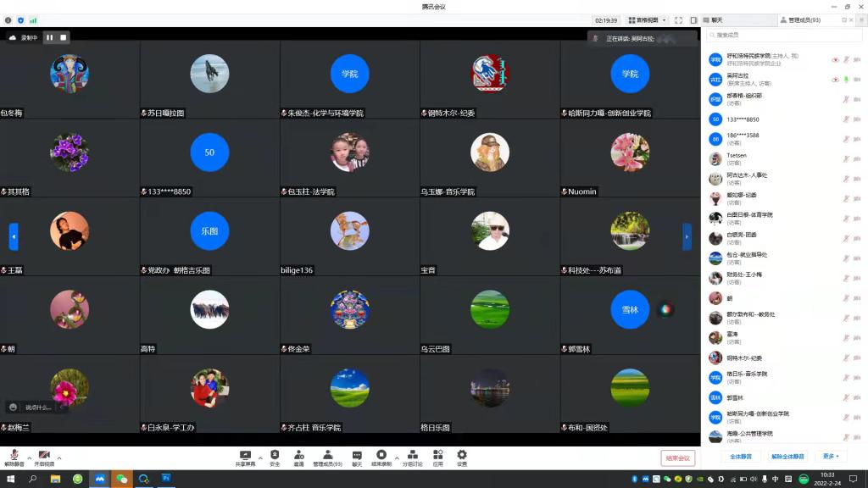Click the 安全 security shield icon

click(275, 457)
